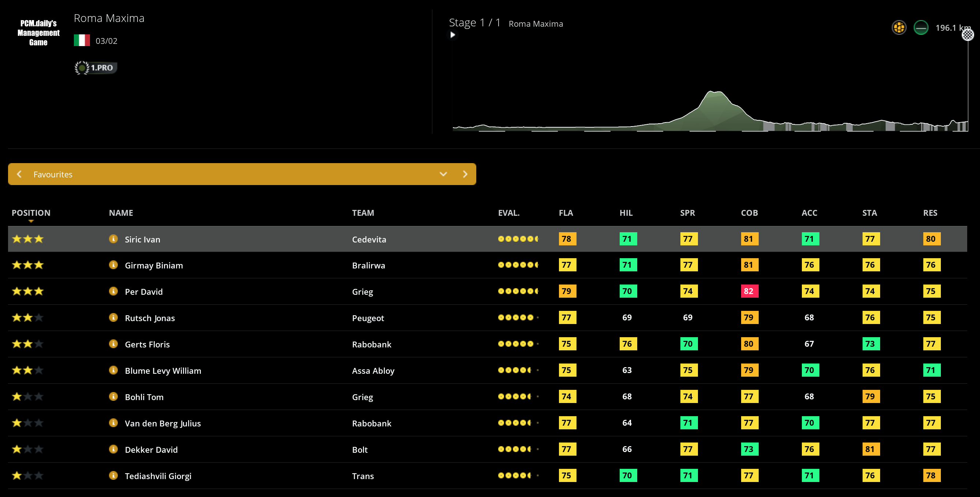The image size is (980, 497).
Task: Select the Bralirwa team cell
Action: click(x=368, y=265)
